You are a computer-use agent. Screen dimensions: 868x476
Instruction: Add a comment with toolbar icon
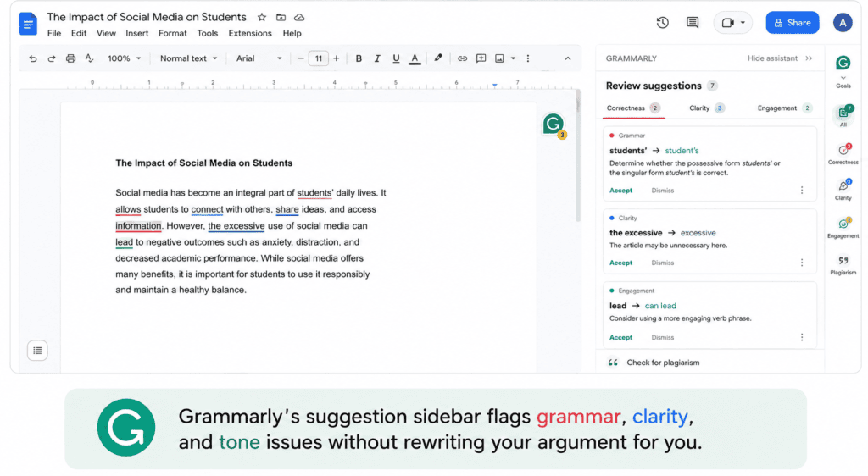coord(481,58)
